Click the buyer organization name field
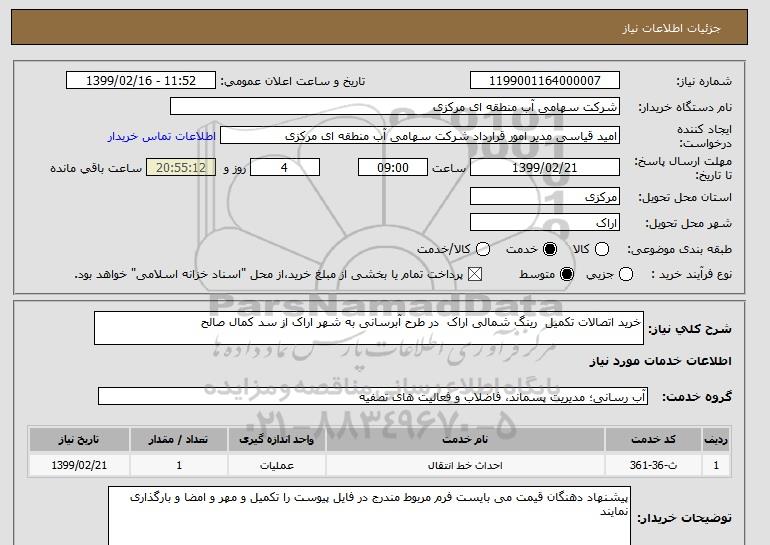The image size is (770, 545). [x=395, y=107]
